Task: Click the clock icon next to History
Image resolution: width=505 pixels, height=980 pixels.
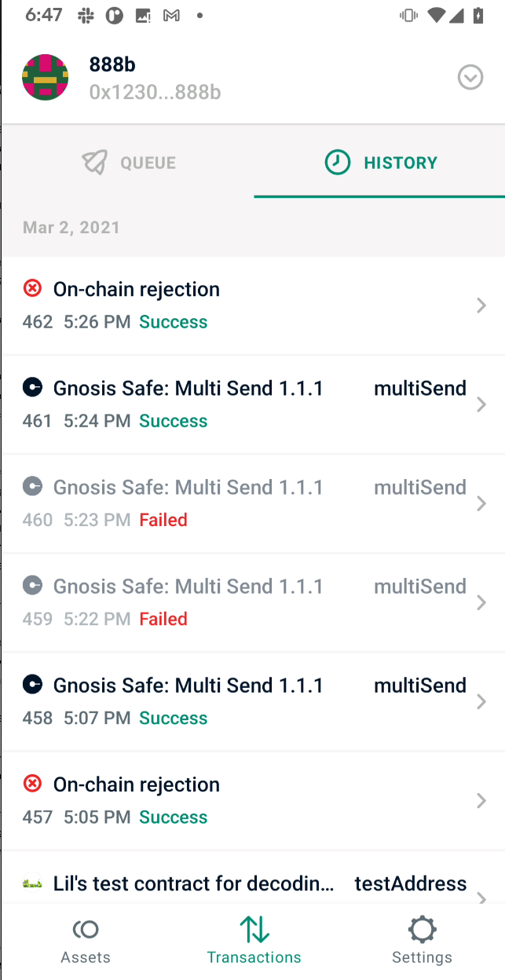Action: pos(337,163)
